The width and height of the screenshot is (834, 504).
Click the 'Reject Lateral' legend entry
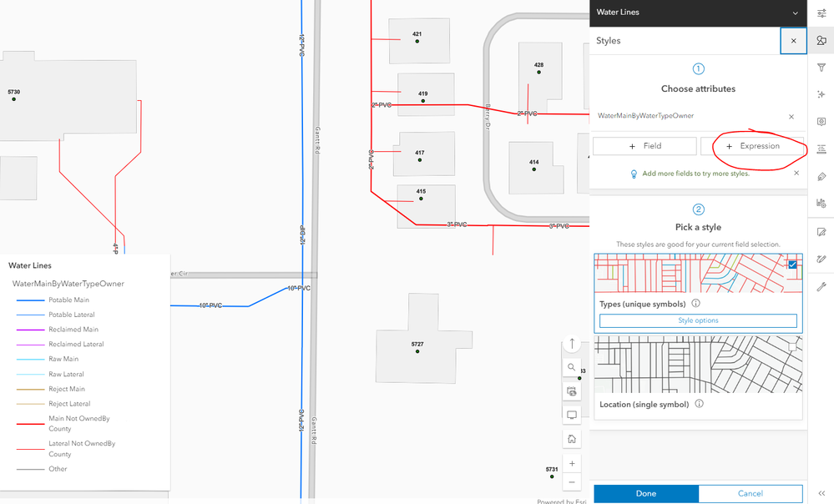(69, 404)
